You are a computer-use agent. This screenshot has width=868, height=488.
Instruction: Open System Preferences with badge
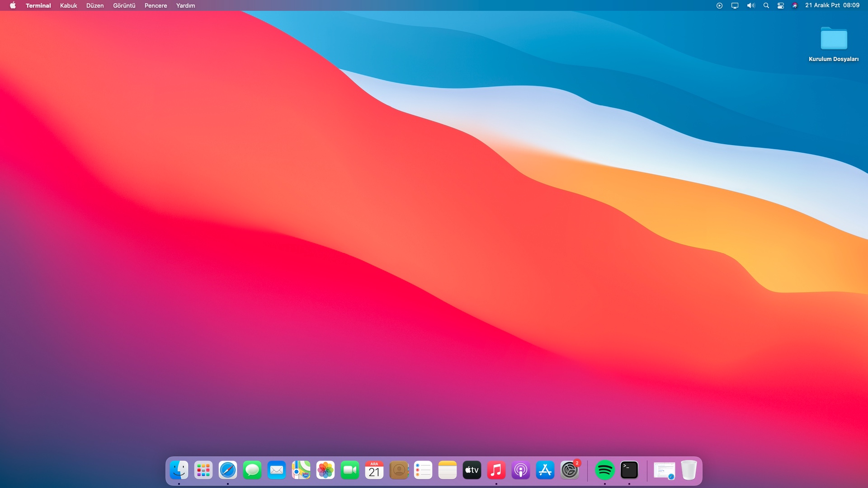[570, 470]
